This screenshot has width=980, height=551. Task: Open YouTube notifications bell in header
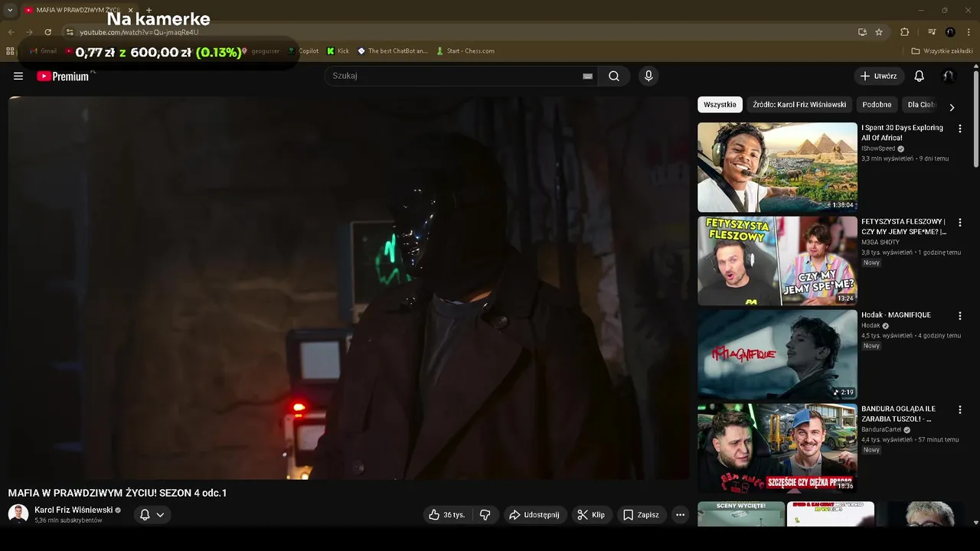[x=920, y=76]
